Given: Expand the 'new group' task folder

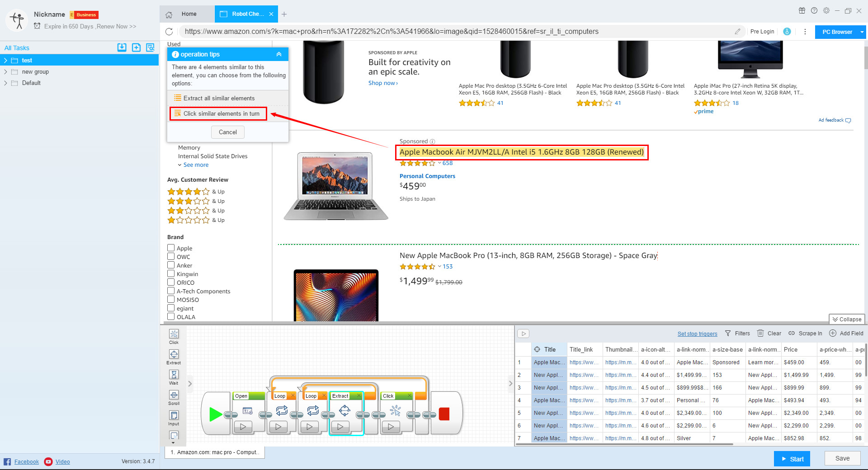Looking at the screenshot, I should point(5,72).
